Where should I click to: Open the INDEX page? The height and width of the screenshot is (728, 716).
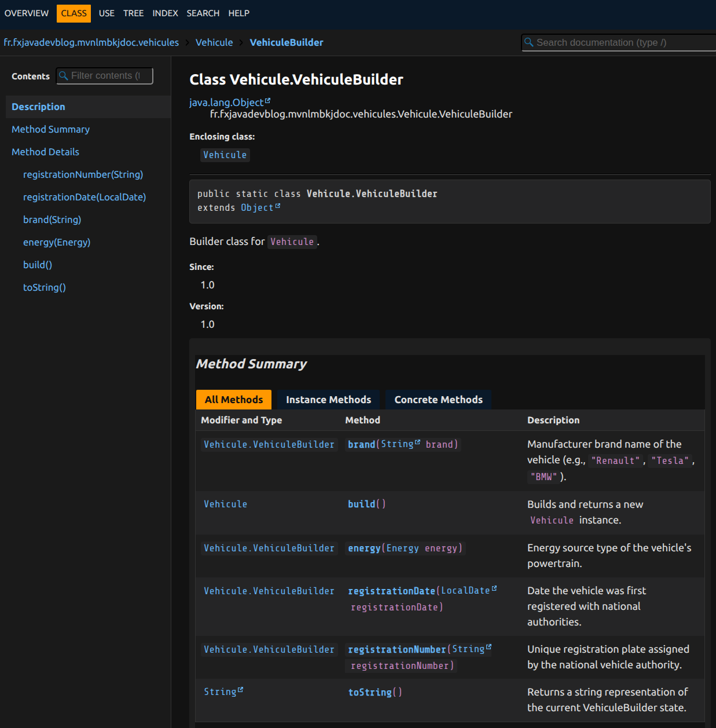(165, 13)
